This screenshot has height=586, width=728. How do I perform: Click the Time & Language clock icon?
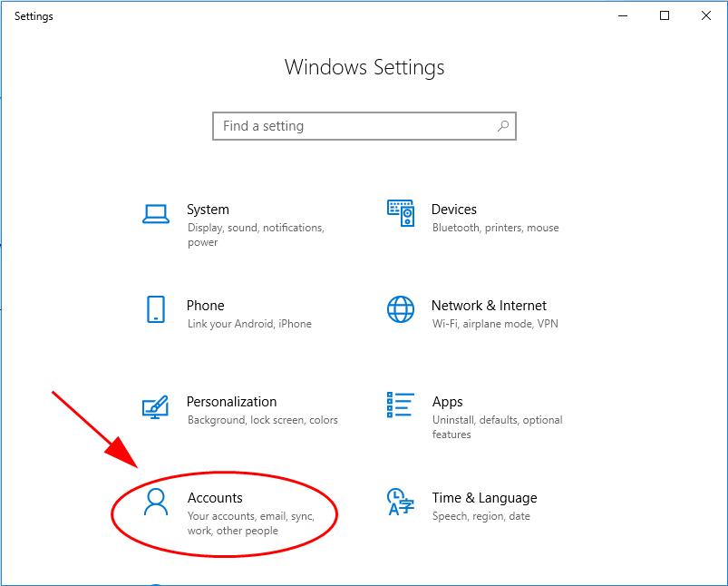[399, 503]
